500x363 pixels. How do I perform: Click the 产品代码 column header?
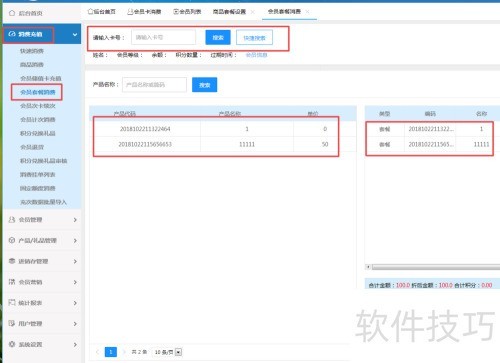[124, 114]
